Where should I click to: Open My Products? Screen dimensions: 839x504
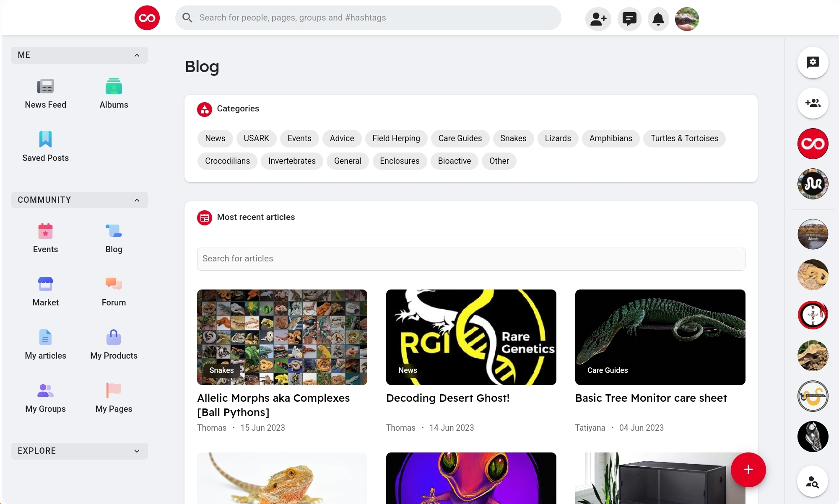114,344
